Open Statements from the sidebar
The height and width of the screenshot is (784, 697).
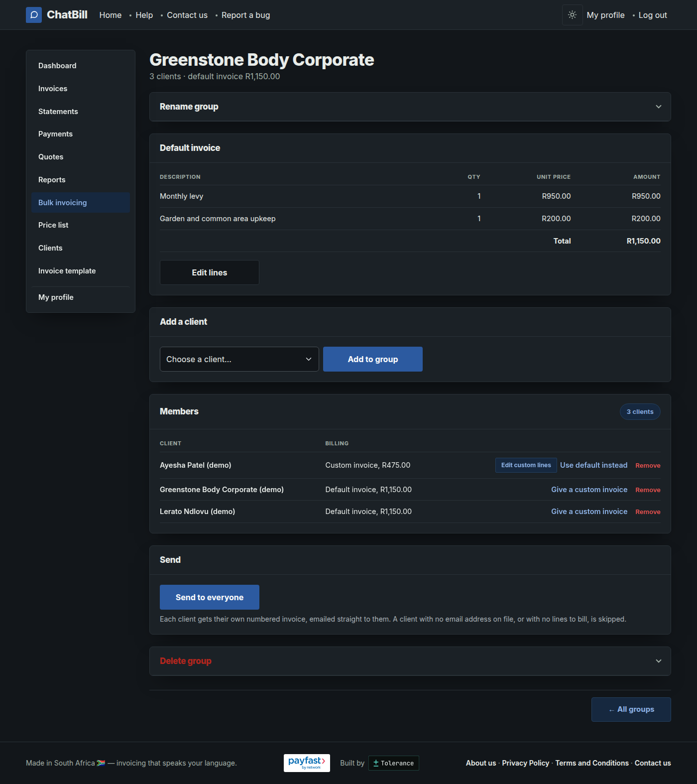81,112
